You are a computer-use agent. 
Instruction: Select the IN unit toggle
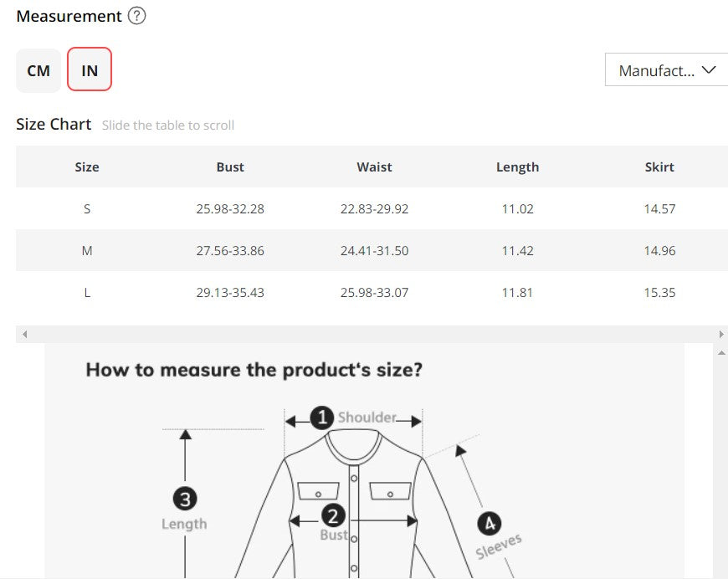[x=90, y=70]
